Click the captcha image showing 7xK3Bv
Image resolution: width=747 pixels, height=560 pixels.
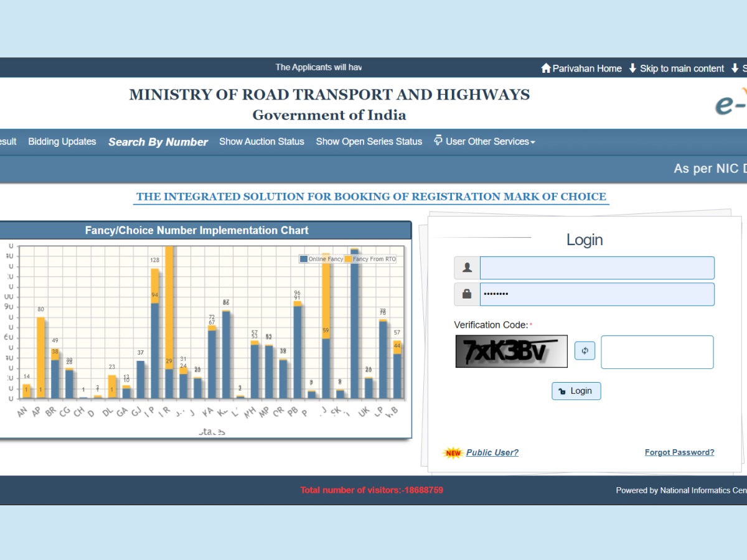(x=511, y=350)
